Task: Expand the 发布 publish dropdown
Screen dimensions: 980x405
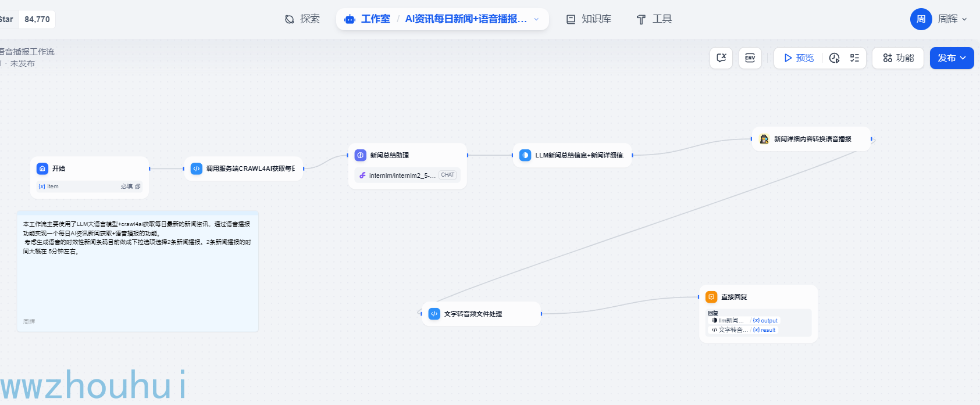Action: click(952, 58)
